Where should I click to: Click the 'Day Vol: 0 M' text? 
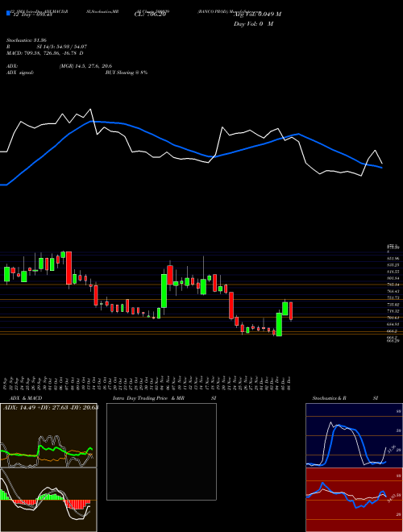[253, 24]
